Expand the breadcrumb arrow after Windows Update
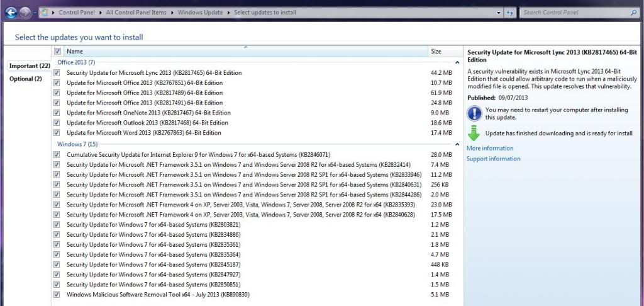Screen dimensions: 644x306 pos(228,13)
